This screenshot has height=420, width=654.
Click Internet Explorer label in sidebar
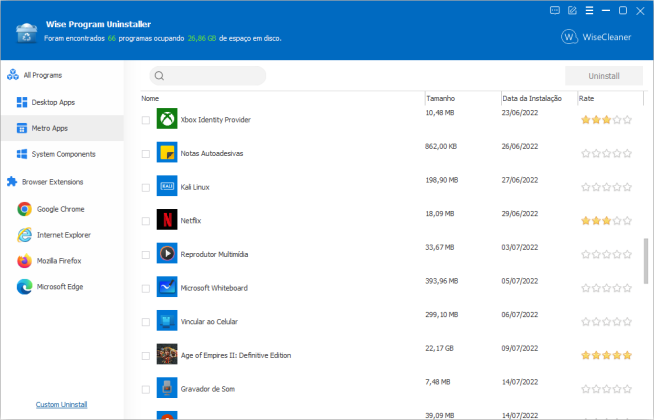tap(64, 235)
